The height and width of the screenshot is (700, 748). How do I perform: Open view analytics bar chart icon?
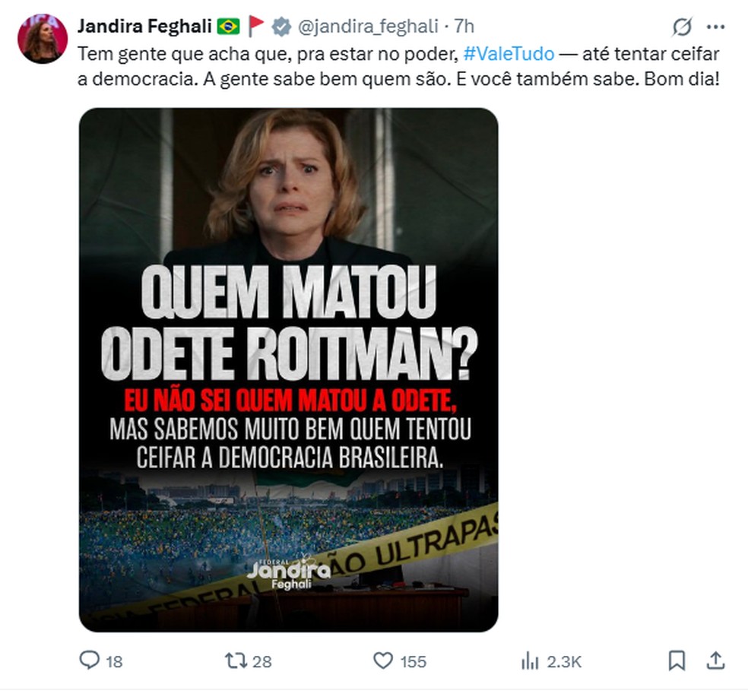coord(530,661)
